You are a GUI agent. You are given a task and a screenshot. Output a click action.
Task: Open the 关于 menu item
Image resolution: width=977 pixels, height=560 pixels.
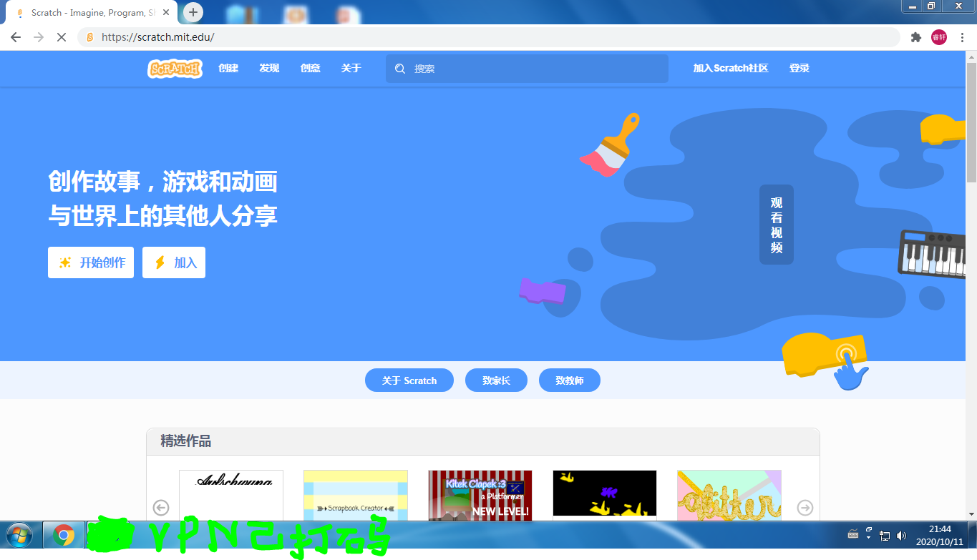pos(351,69)
